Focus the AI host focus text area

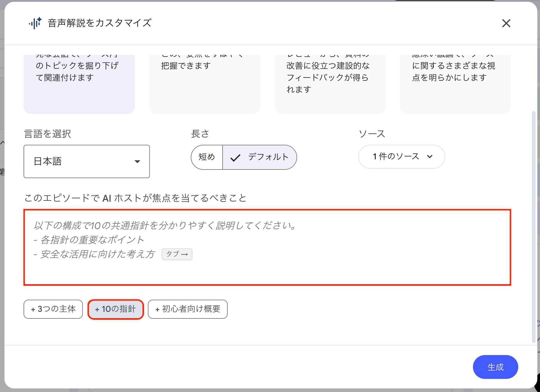pos(267,247)
